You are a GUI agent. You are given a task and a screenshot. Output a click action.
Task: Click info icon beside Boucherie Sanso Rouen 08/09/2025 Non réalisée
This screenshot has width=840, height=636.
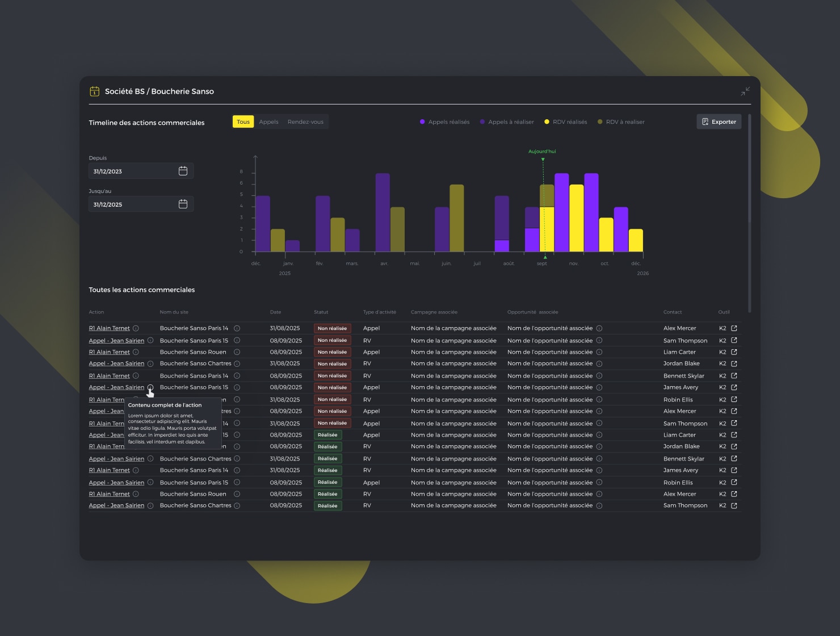pos(237,352)
